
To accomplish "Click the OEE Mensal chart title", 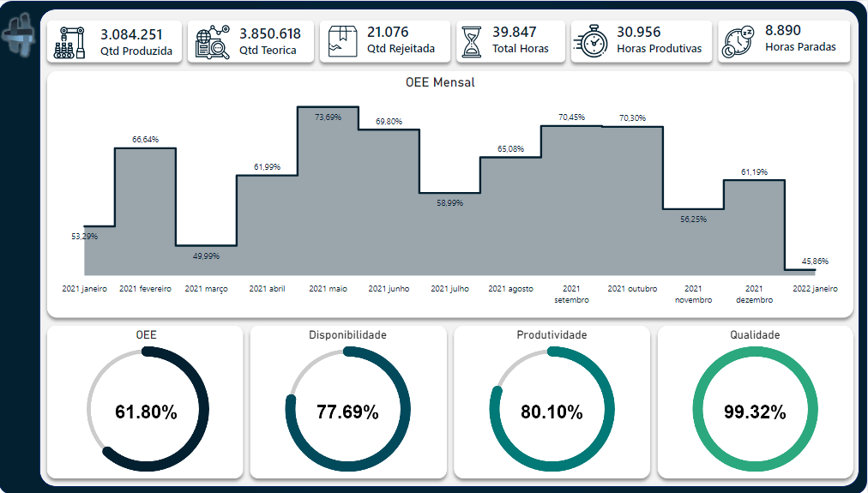I will click(440, 82).
